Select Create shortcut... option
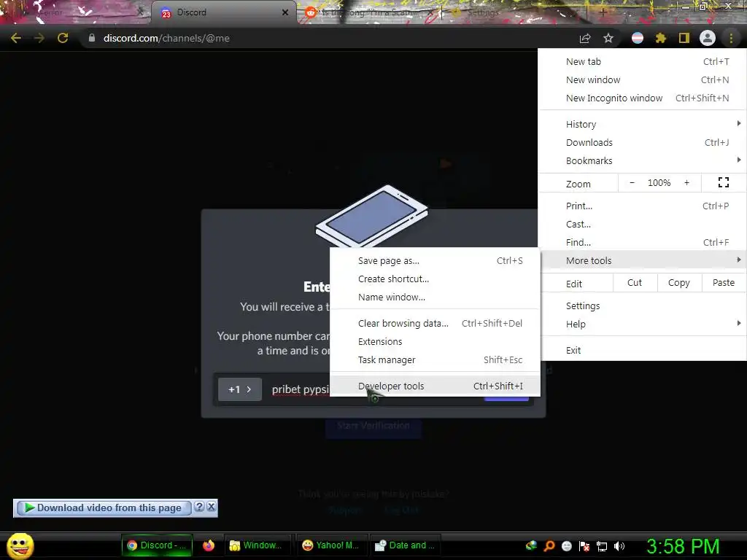The width and height of the screenshot is (747, 560). pos(435,279)
